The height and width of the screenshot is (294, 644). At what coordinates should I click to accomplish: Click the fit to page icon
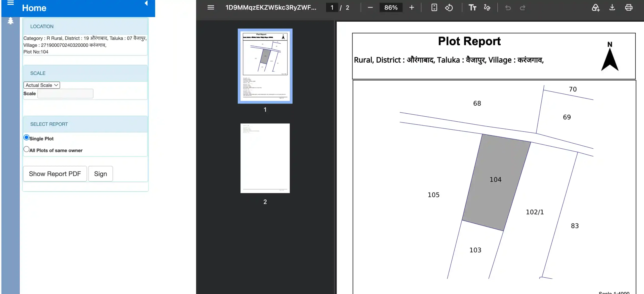[434, 8]
